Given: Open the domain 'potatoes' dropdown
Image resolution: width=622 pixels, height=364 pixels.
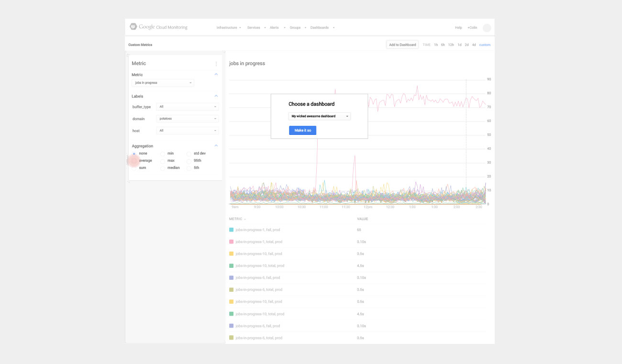Looking at the screenshot, I should [188, 119].
